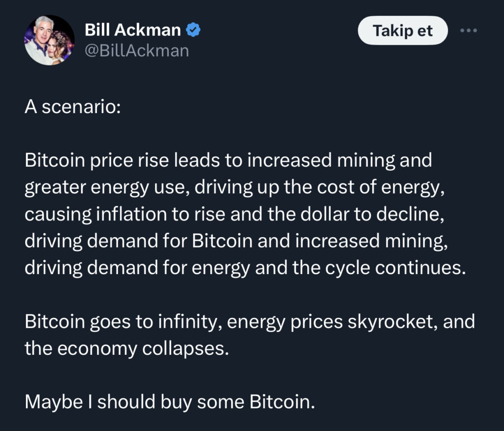Click Bill Ackman's profile picture
504x431 pixels.
click(x=50, y=40)
